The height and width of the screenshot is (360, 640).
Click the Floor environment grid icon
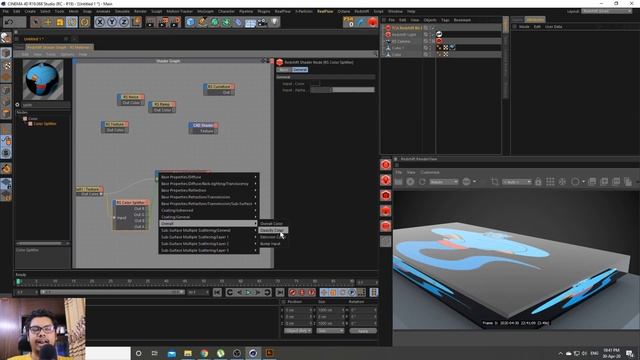coord(250,22)
